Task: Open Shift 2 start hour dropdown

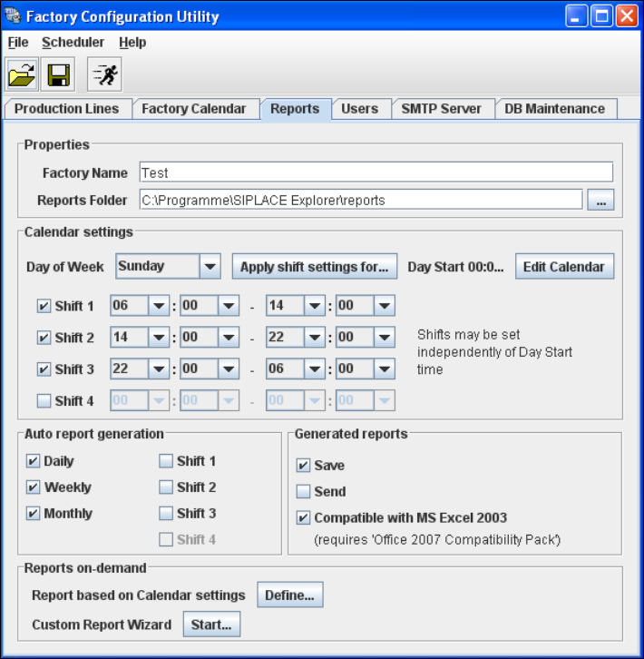Action: pyautogui.click(x=140, y=337)
